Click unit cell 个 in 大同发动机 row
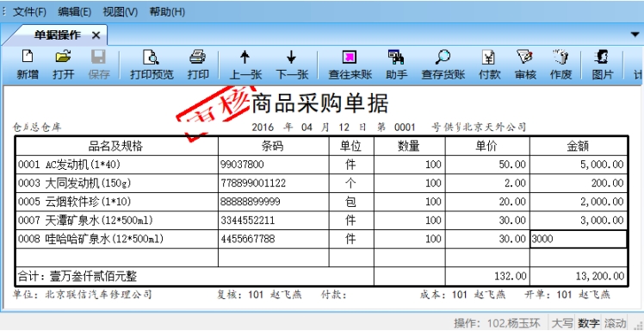Viewport: 644px width, 331px height. 350,183
